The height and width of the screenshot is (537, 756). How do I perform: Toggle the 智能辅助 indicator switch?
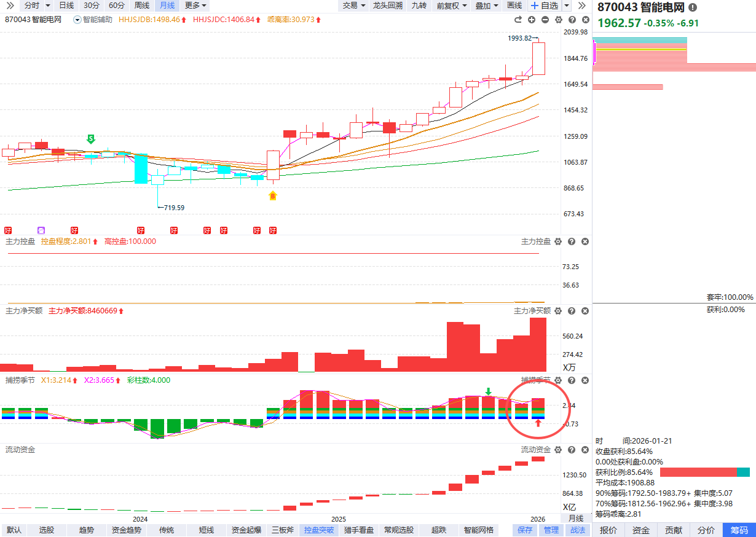coord(77,20)
